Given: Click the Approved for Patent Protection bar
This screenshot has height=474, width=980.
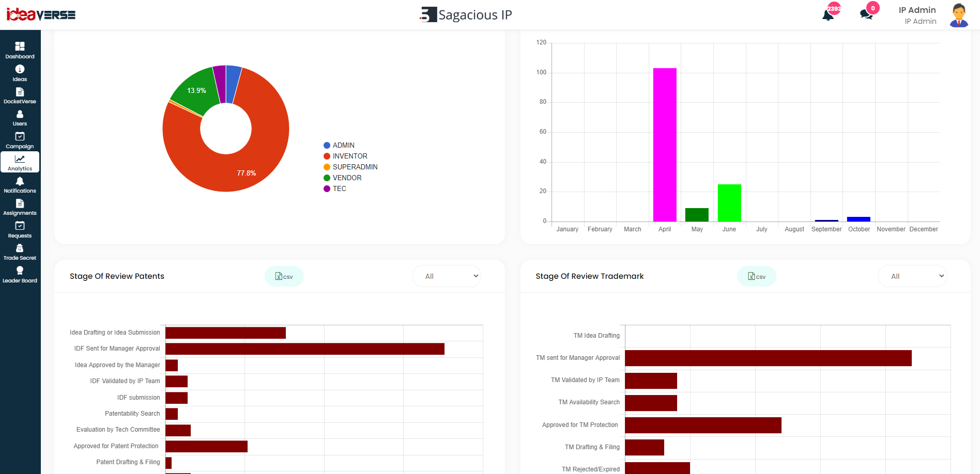Looking at the screenshot, I should (x=206, y=446).
